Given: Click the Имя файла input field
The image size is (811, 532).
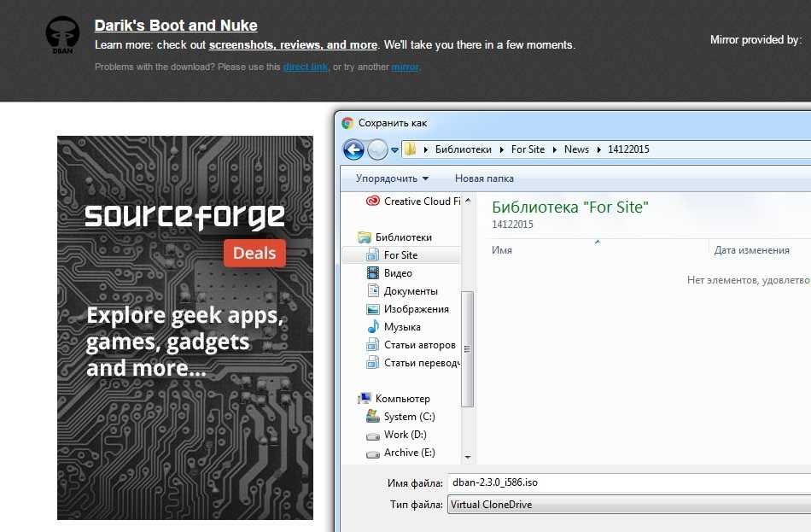Looking at the screenshot, I should point(628,482).
